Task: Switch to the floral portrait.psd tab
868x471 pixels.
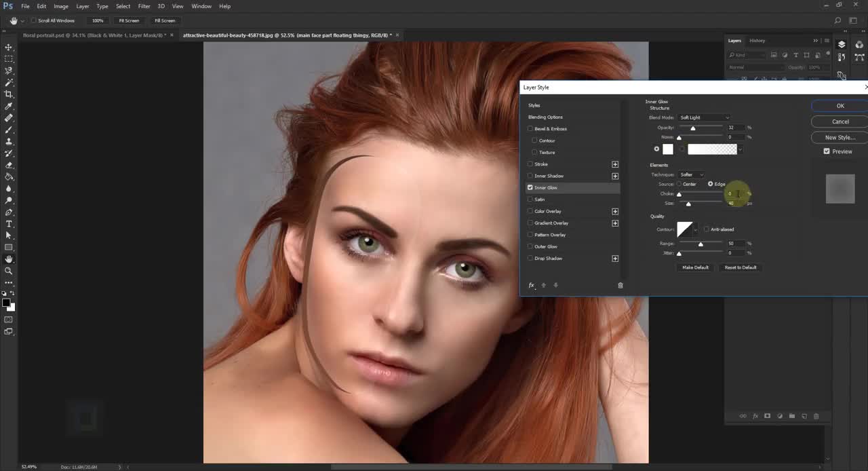Action: pyautogui.click(x=94, y=35)
